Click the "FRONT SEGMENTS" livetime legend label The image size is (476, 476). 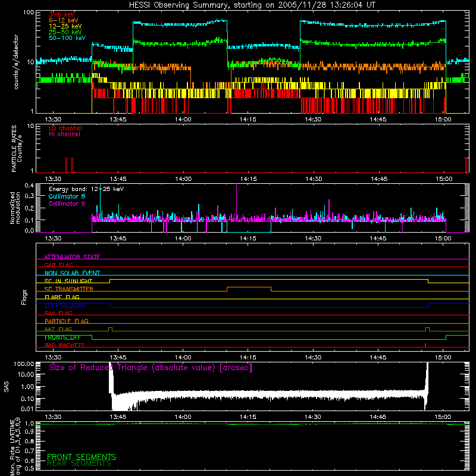point(82,457)
